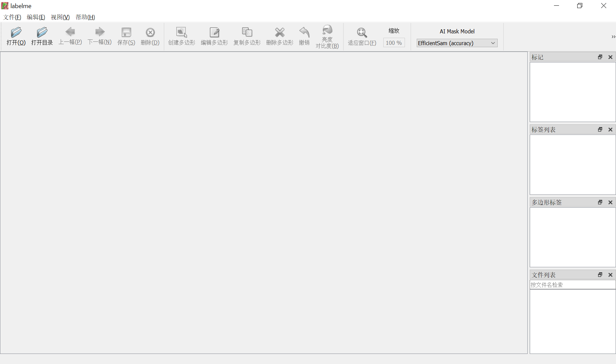Close the 标签列表 label list panel
Viewport: 616px width, 364px height.
click(x=610, y=129)
